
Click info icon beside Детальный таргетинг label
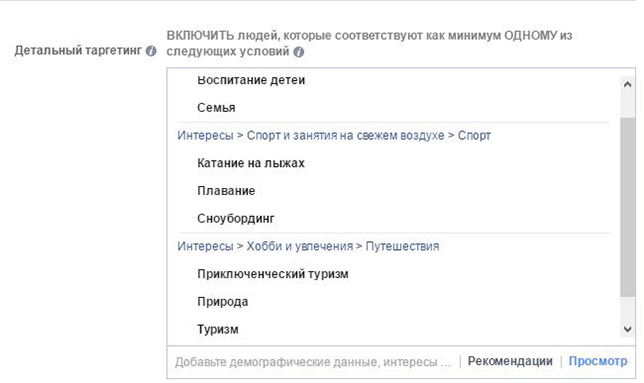[x=151, y=51]
